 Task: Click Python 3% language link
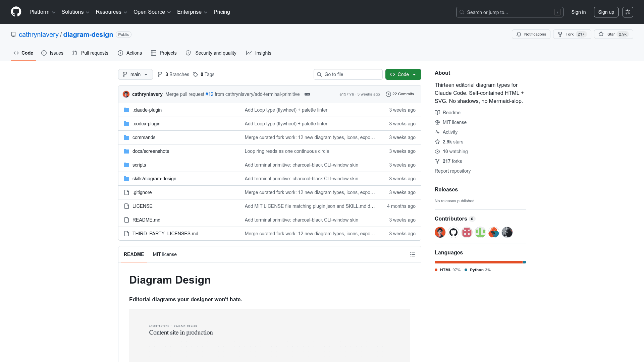(x=478, y=270)
